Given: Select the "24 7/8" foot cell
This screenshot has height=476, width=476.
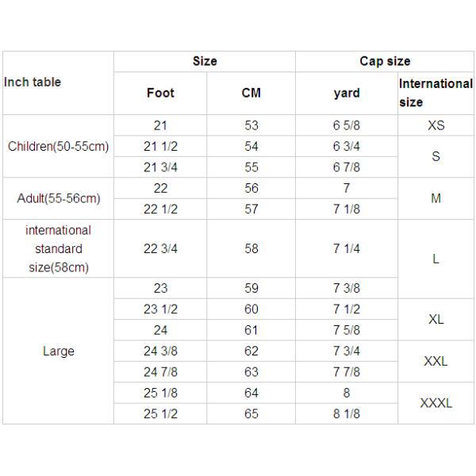Looking at the screenshot, I should click(160, 371).
